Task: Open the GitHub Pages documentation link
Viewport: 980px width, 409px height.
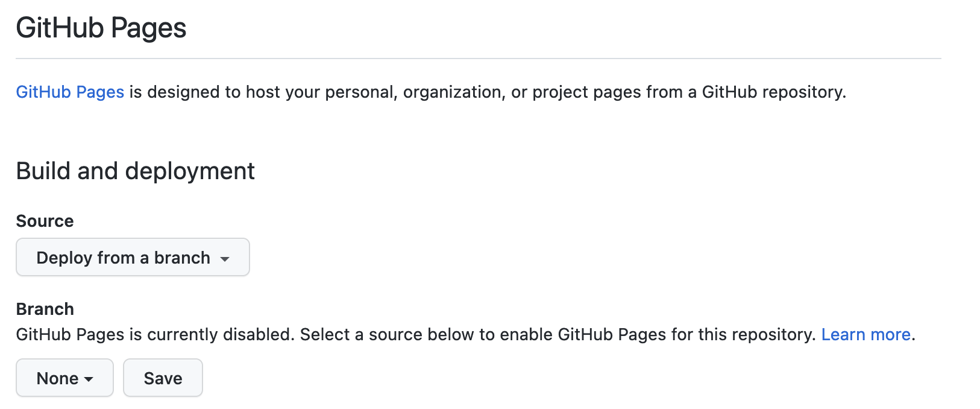Action: (69, 92)
